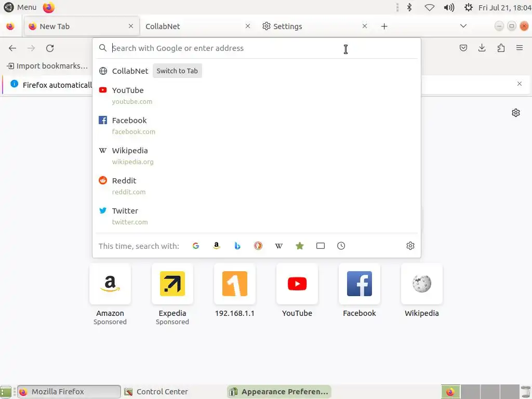Screen dimensions: 532x399
Task: Close the Settings tab
Action: pos(364,26)
